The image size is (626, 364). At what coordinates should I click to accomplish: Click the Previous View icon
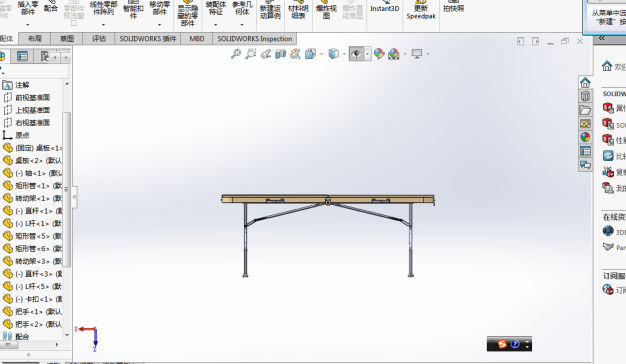click(x=265, y=53)
